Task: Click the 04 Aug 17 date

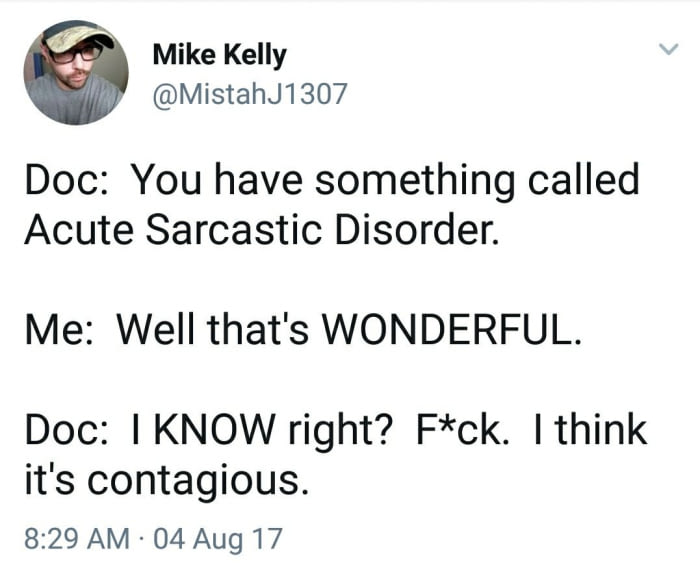Action: pyautogui.click(x=218, y=538)
